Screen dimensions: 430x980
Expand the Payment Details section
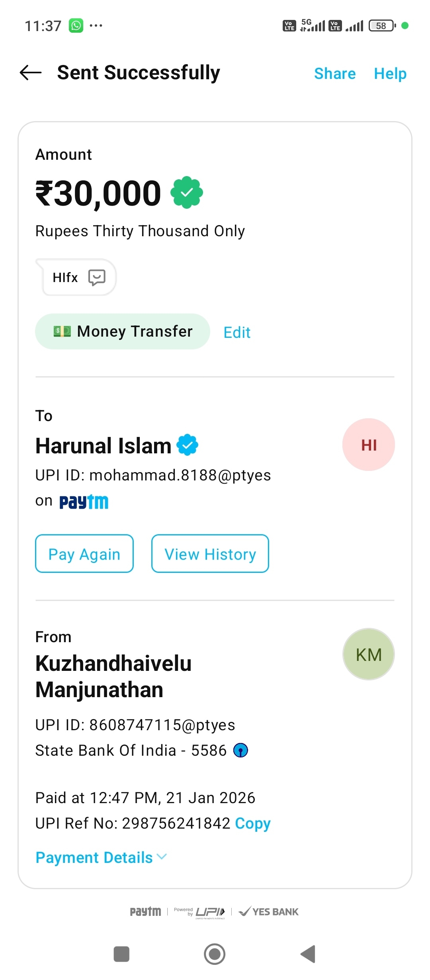[101, 857]
